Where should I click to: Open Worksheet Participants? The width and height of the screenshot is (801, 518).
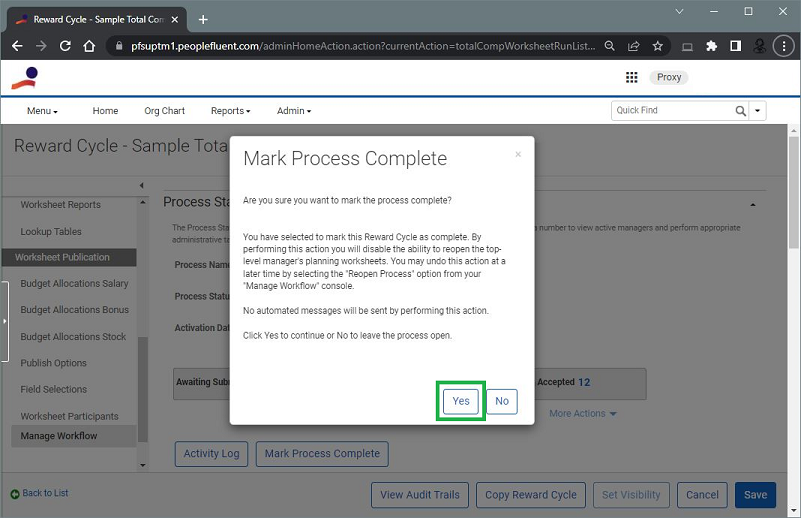(x=69, y=416)
